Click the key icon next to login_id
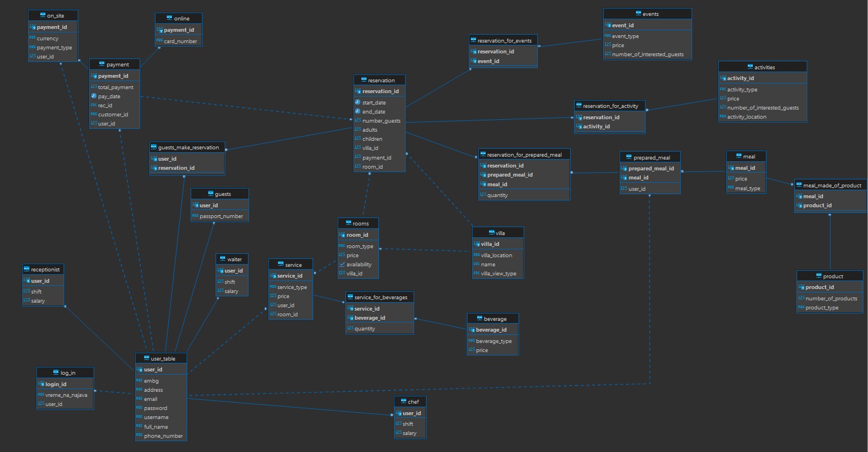Image resolution: width=868 pixels, height=452 pixels. coord(41,384)
